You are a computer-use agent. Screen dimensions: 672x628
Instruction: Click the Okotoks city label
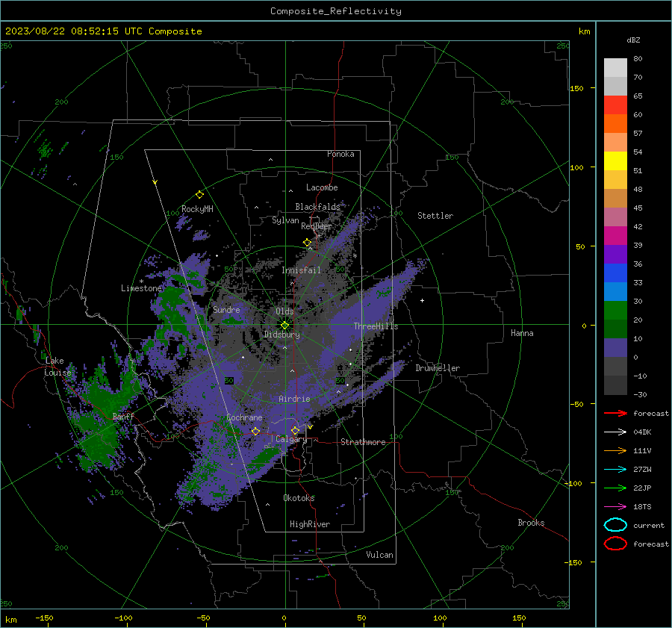(299, 498)
